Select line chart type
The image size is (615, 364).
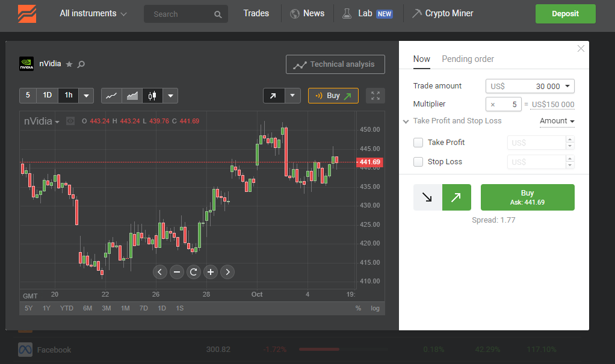(111, 96)
